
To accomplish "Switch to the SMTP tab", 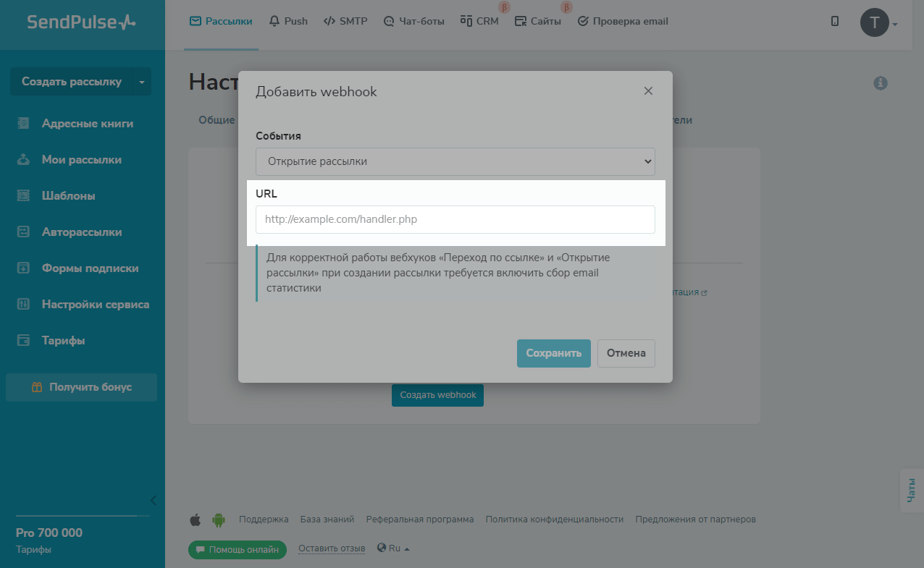I will 345,22.
